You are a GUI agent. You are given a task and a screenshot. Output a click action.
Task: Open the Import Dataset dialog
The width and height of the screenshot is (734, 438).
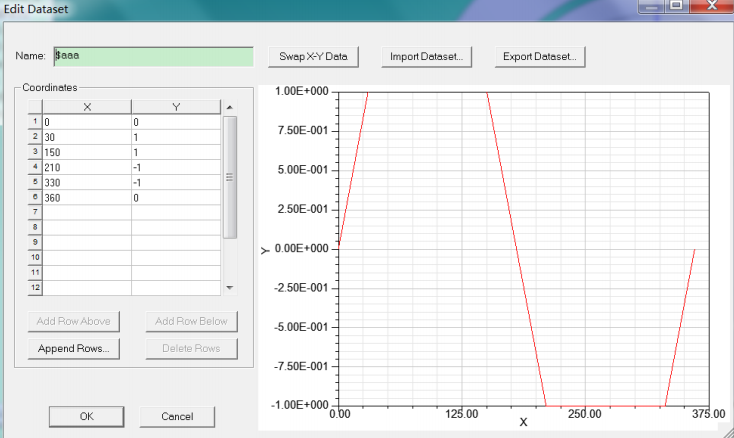[426, 57]
